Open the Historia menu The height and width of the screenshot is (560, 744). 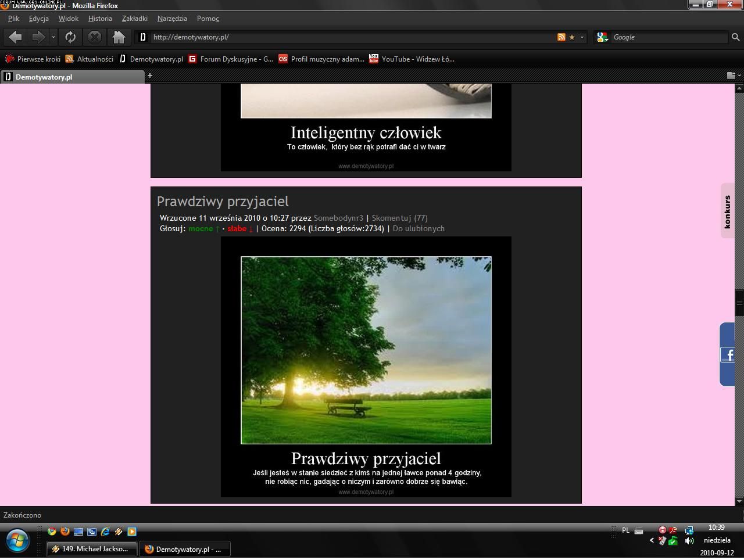pos(100,19)
